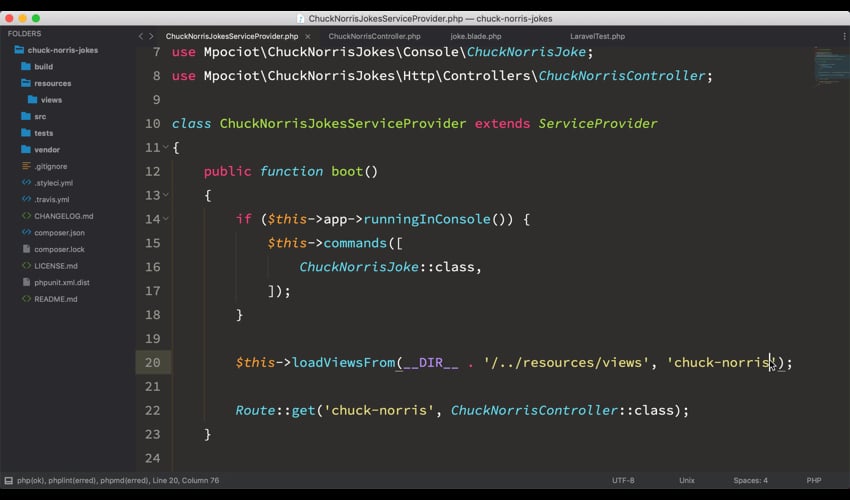Click the line number 22 in gutter

click(153, 410)
